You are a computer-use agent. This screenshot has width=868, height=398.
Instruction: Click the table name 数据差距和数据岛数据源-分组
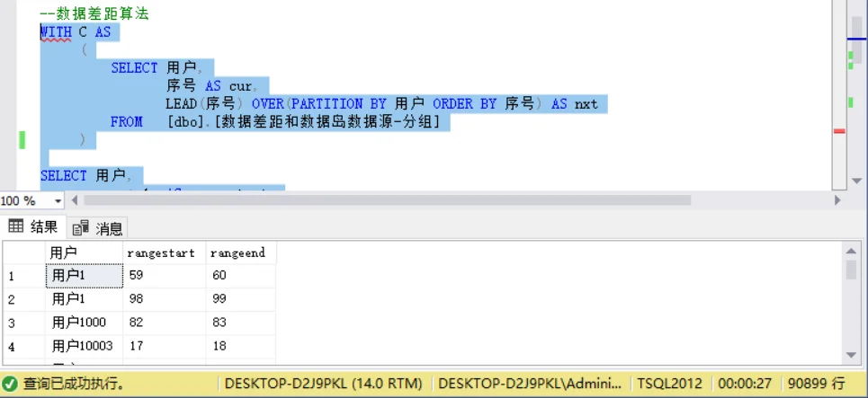[329, 122]
